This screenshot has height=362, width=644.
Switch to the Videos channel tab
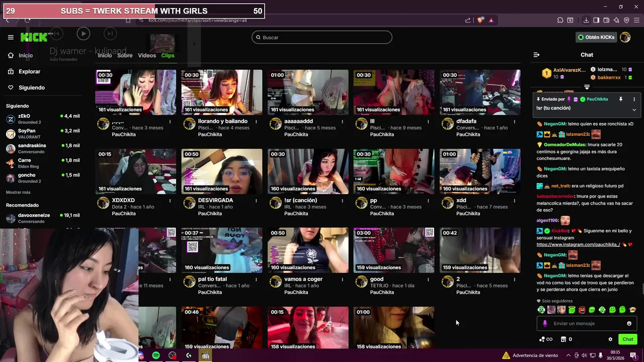pyautogui.click(x=147, y=55)
